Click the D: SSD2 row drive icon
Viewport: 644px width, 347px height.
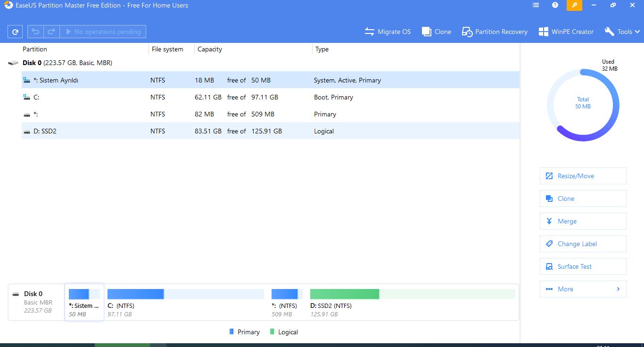tap(27, 132)
